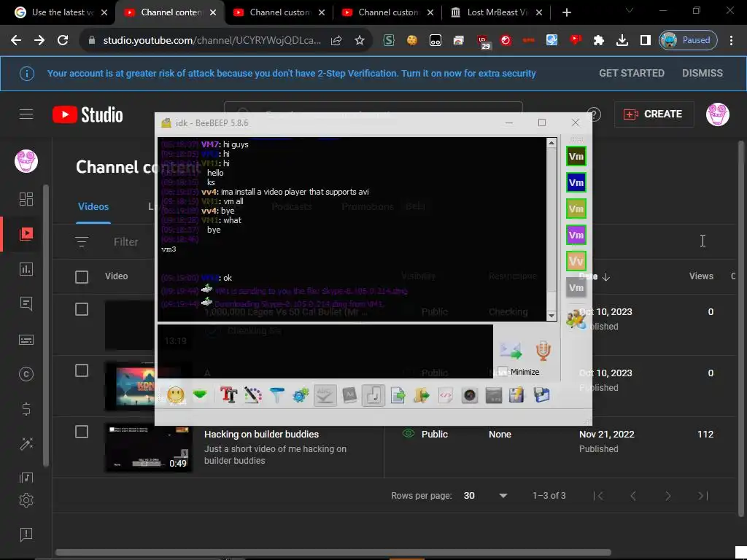Click the code snippet icon in BeeBEEP

pos(446,394)
